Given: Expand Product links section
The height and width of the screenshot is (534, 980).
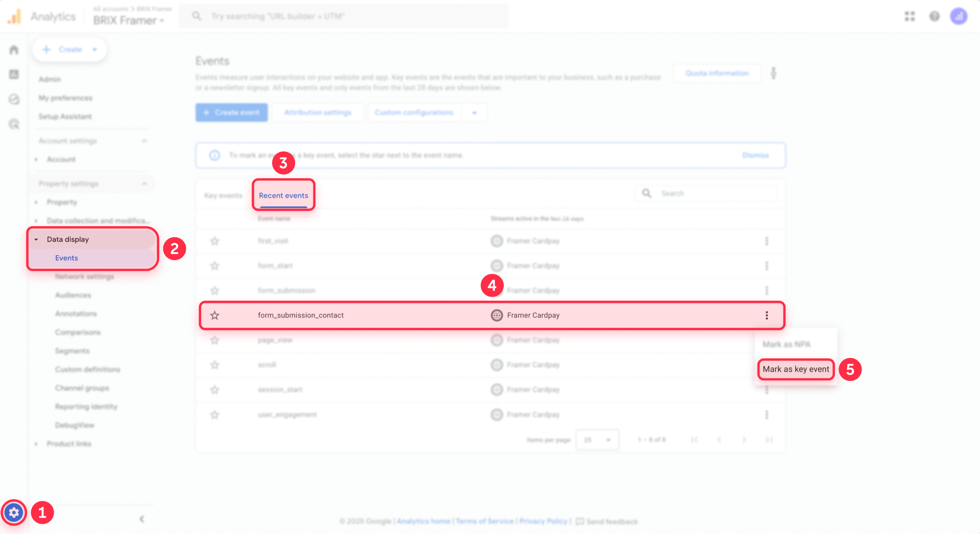Looking at the screenshot, I should point(36,444).
